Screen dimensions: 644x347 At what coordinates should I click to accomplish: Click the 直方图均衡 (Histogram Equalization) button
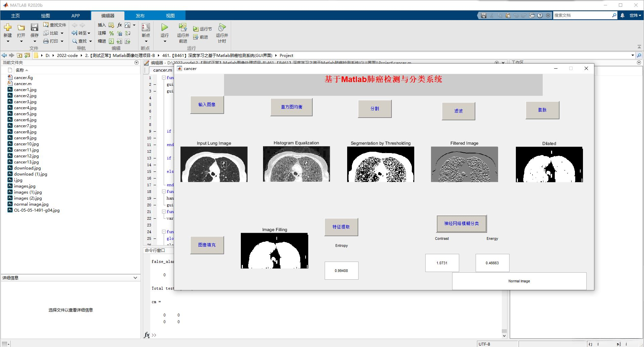click(x=291, y=107)
